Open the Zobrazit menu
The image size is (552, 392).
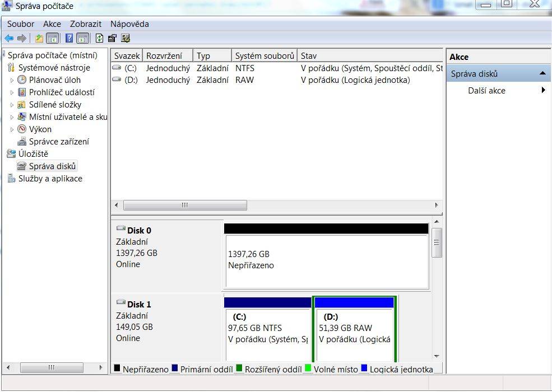[86, 24]
